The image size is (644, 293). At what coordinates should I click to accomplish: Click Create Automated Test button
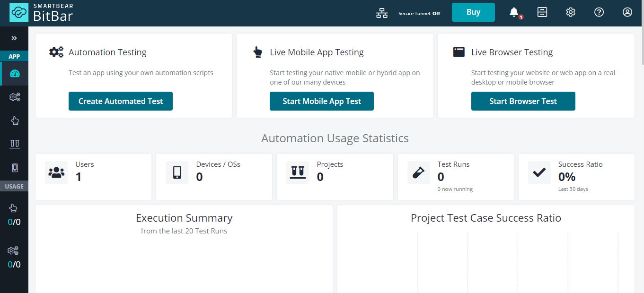tap(121, 101)
